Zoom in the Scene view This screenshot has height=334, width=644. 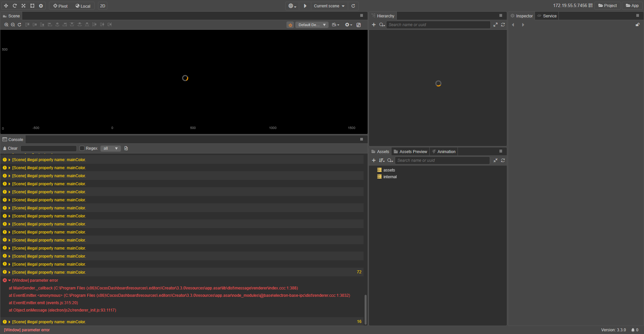(6, 24)
